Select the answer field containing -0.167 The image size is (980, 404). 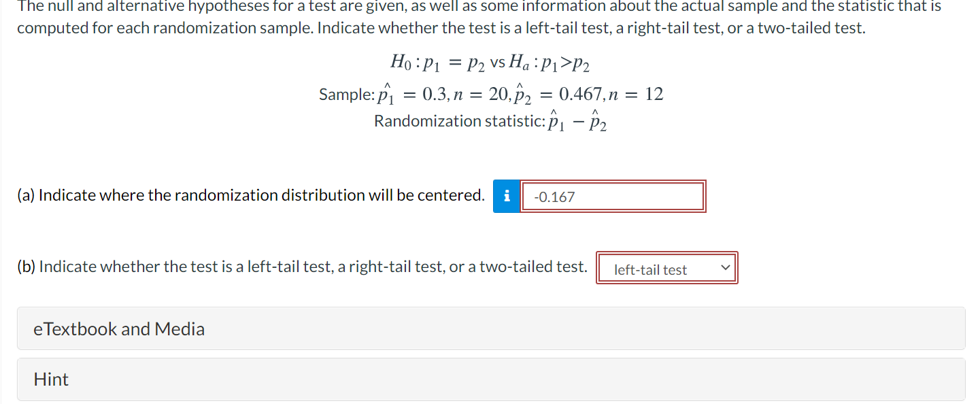pos(612,196)
